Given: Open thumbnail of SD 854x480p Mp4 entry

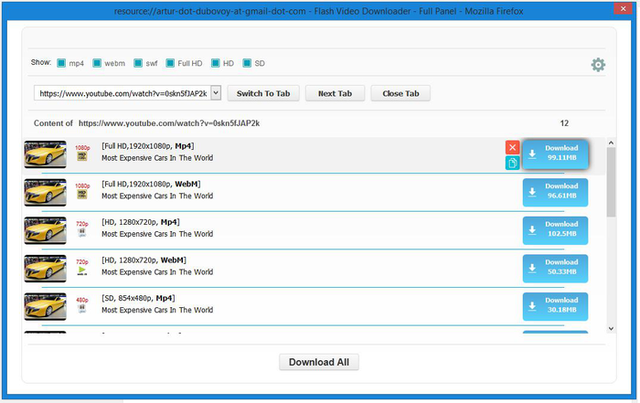Looking at the screenshot, I should click(45, 306).
